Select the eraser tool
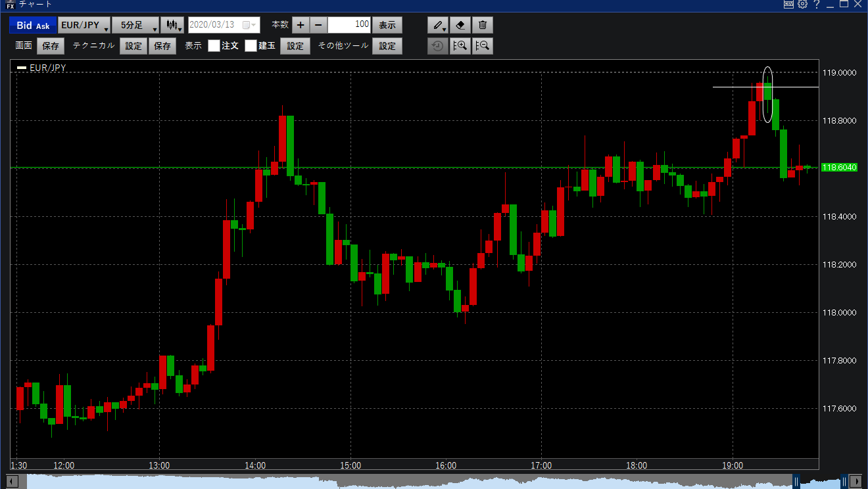Screen dimensions: 868x489 coord(460,25)
